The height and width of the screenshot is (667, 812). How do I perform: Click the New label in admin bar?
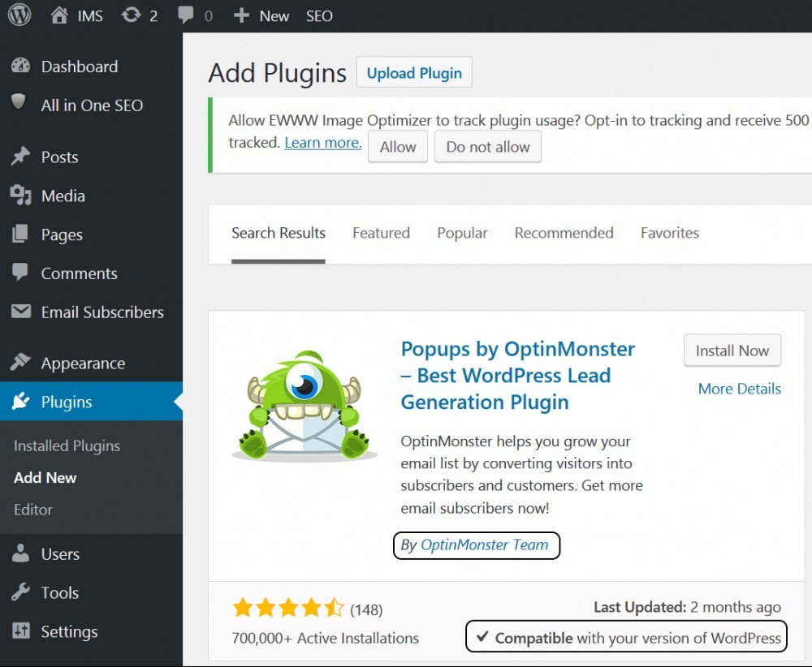[274, 16]
